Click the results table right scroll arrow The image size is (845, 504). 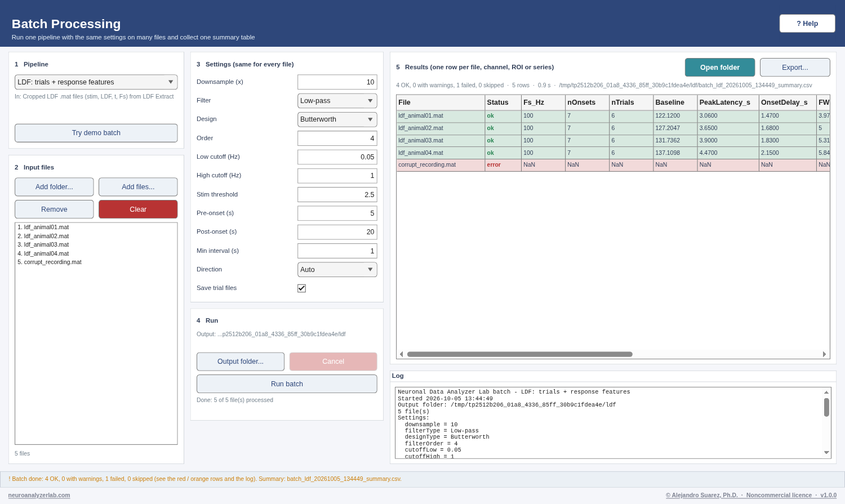(x=824, y=354)
